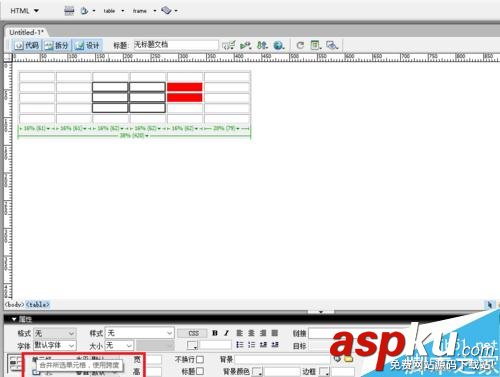
Task: Apply an unordered list
Action: 240,345
